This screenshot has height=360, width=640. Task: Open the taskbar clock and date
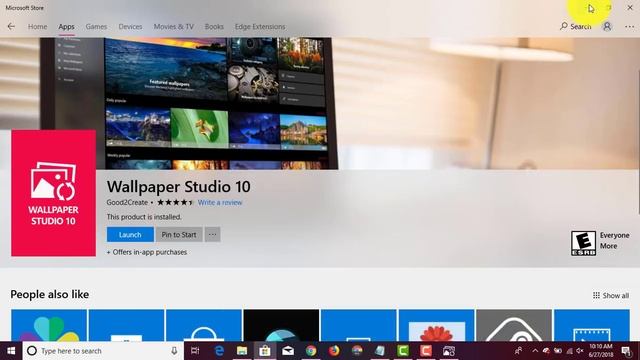pyautogui.click(x=600, y=351)
